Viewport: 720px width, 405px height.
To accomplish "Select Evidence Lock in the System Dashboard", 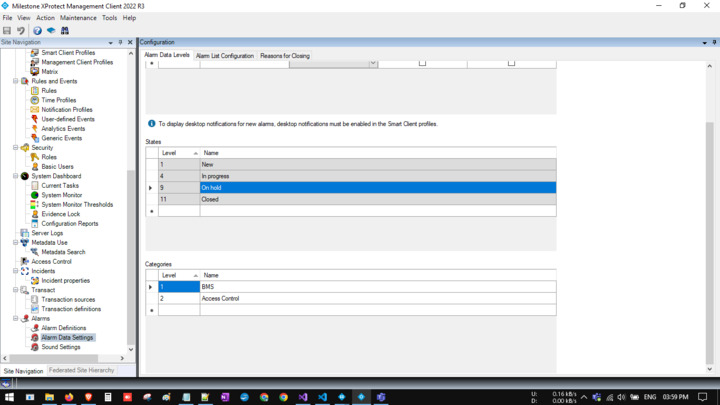I will [x=60, y=214].
